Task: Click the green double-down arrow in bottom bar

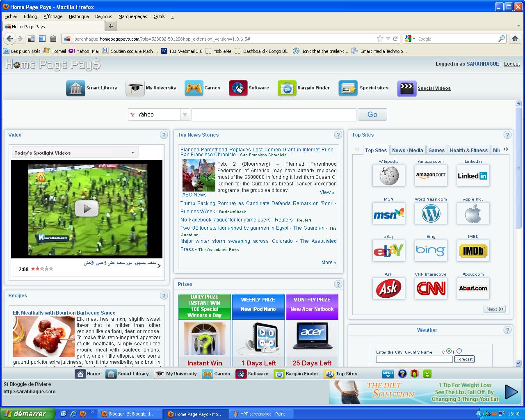Action: tap(427, 374)
